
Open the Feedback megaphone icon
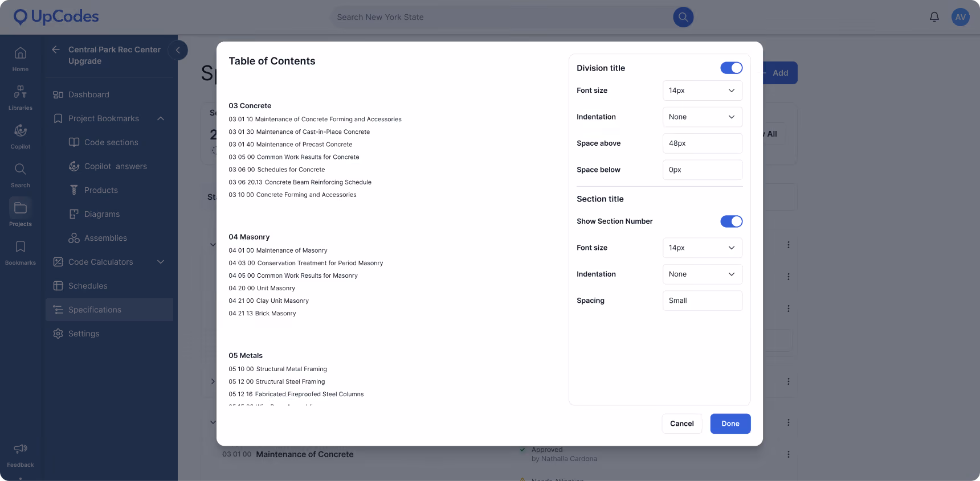21,449
